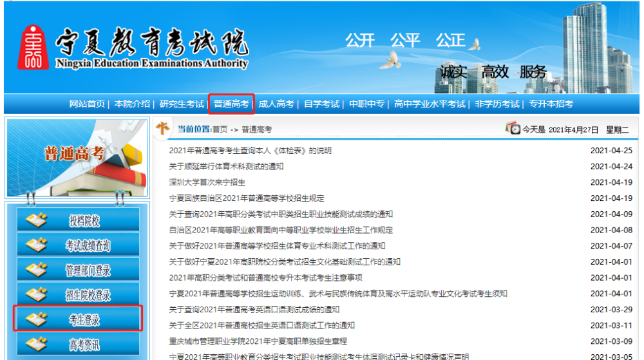Open article 重庆城市管理职业学院2021年宁夏高职单独招生章程
Viewport: 644px width, 360px height.
tap(258, 341)
